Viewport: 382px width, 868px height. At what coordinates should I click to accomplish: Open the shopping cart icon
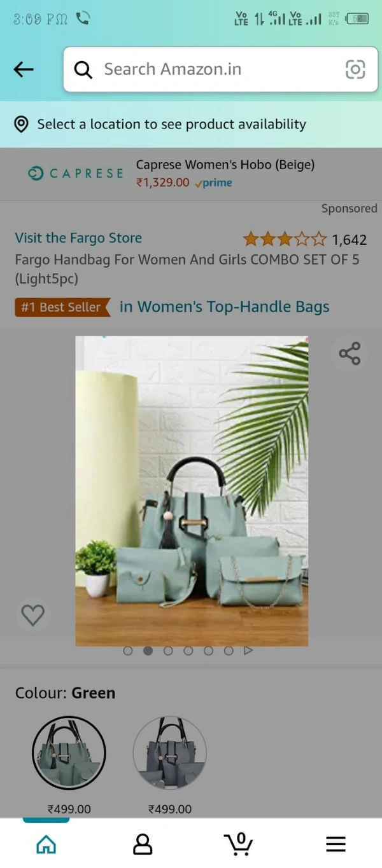pyautogui.click(x=239, y=843)
